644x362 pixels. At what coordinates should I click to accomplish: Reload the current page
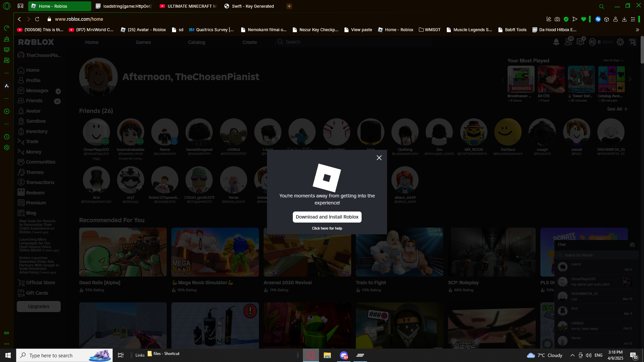(x=37, y=19)
